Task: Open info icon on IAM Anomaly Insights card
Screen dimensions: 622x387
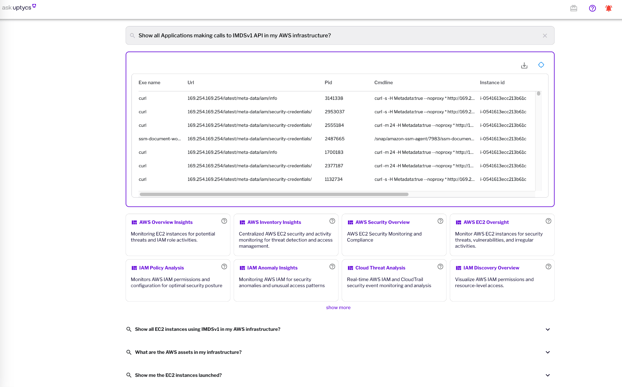Action: (x=332, y=267)
